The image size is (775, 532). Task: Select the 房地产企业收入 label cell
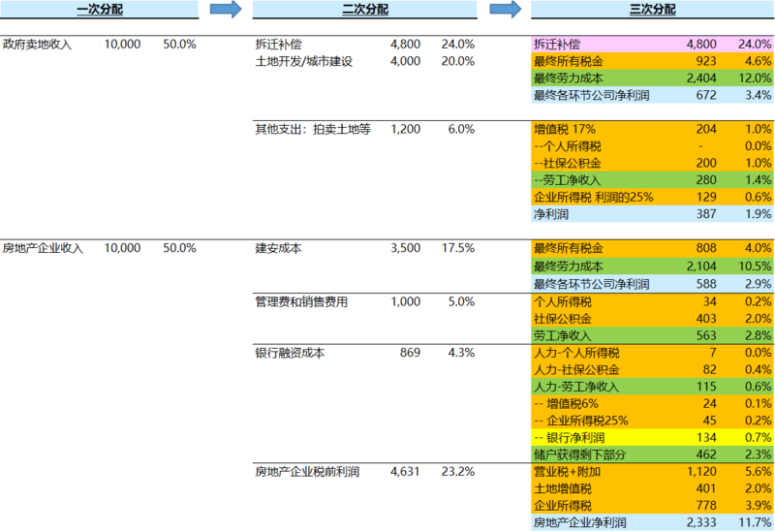(43, 248)
